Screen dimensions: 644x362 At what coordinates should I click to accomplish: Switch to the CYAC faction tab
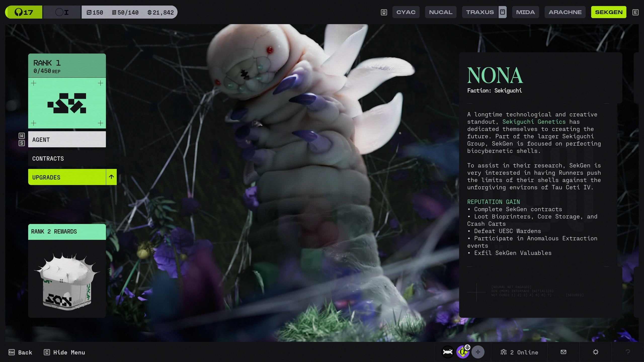tap(406, 12)
